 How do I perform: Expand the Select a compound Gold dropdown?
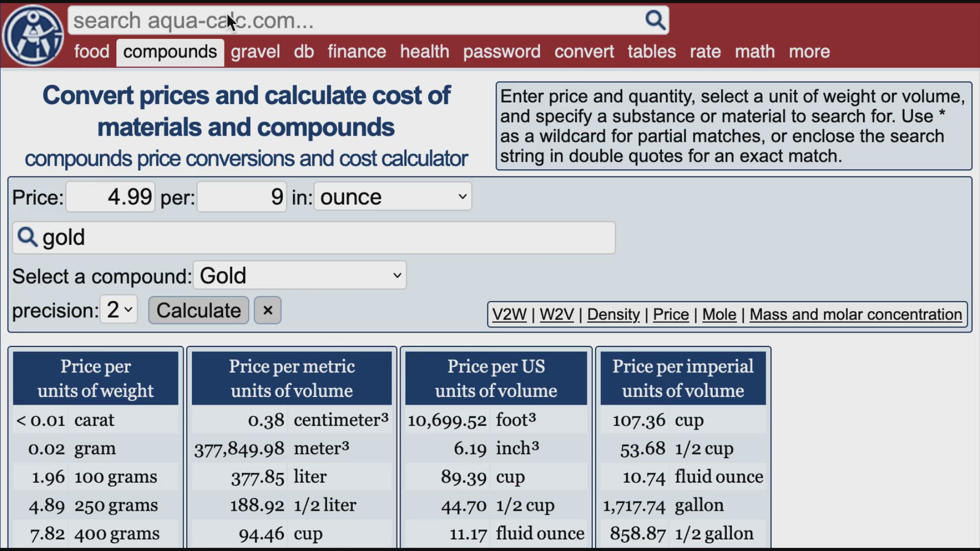coord(300,275)
